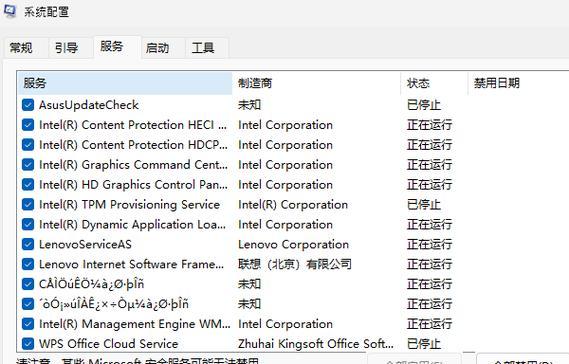Uncheck the Intel(R) Graphics Command Center checkbox
This screenshot has width=569, height=364.
click(28, 165)
